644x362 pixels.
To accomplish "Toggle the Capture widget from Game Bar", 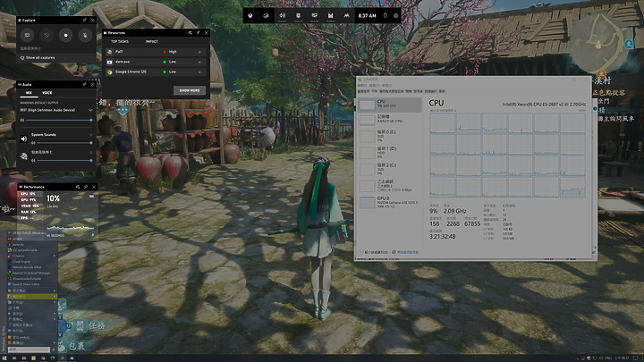I will coord(298,15).
